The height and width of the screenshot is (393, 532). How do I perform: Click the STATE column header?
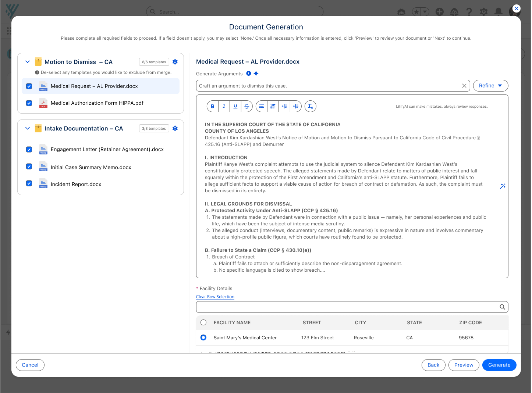(x=414, y=322)
